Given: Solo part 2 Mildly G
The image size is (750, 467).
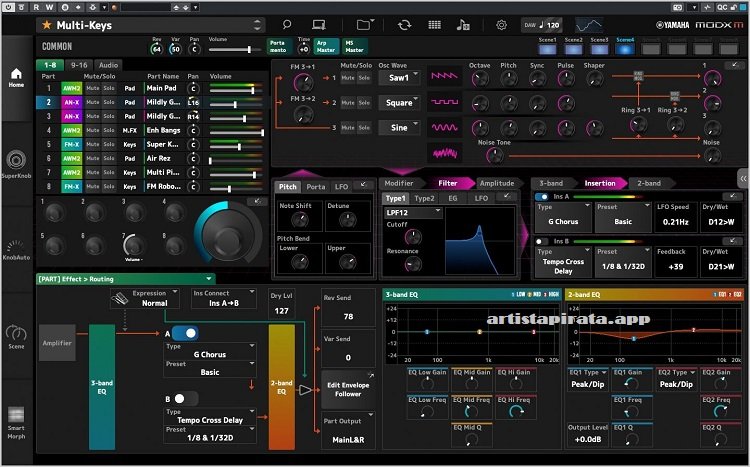Looking at the screenshot, I should click(x=109, y=102).
